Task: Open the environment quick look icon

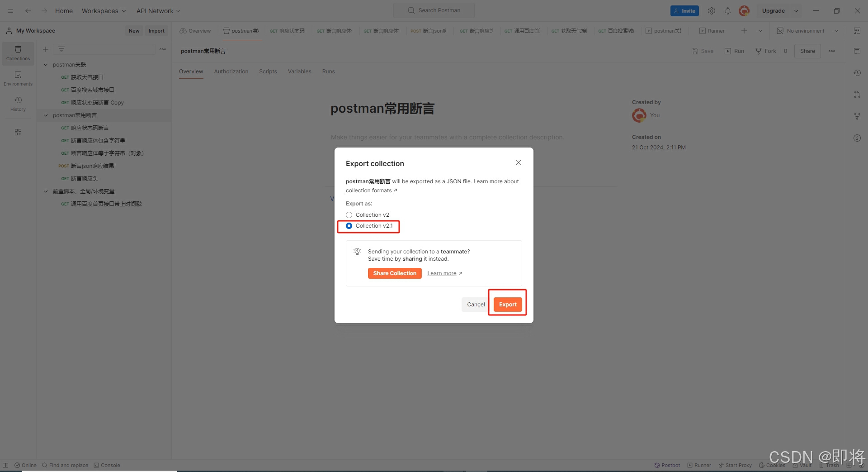Action: tap(857, 31)
